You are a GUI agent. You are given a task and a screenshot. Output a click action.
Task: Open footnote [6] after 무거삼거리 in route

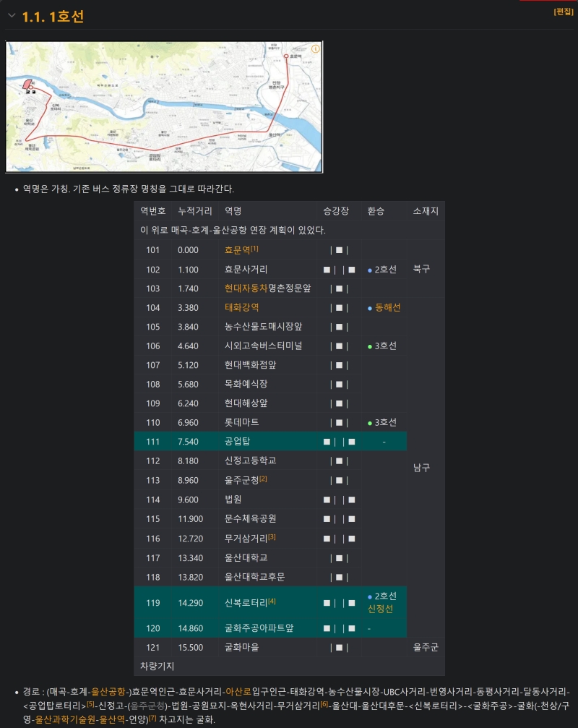pos(324,704)
